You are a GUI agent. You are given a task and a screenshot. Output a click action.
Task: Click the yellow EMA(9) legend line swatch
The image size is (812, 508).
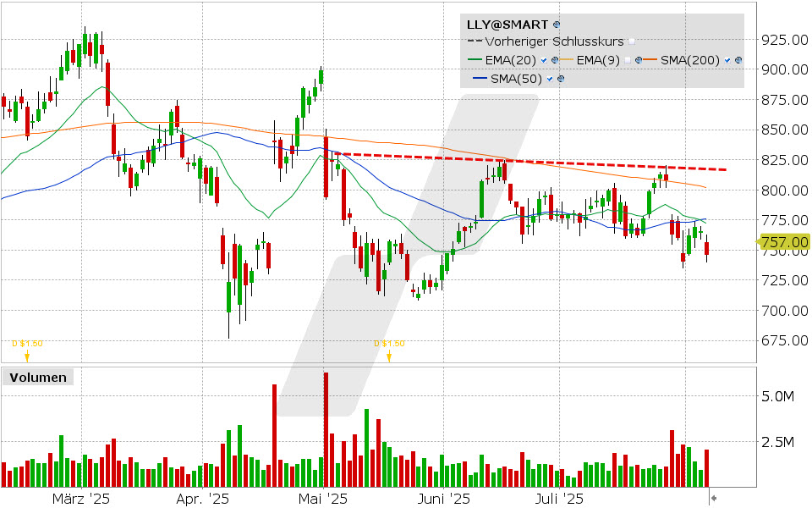(567, 60)
